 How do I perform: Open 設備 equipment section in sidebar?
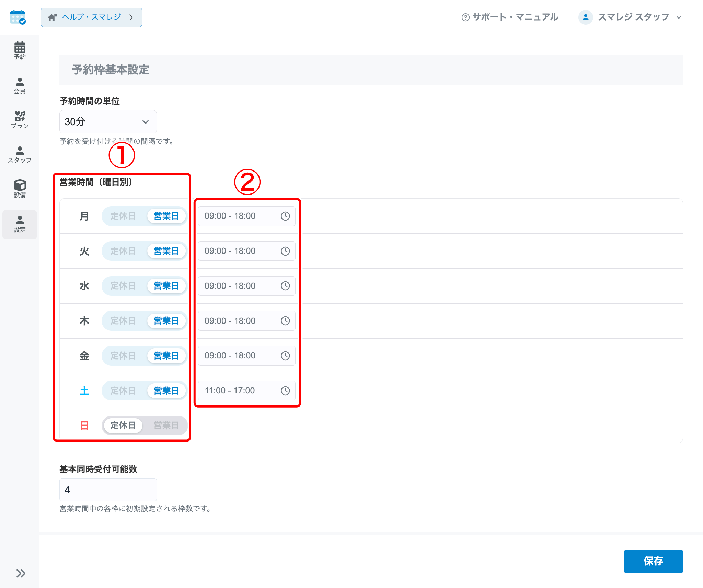20,189
